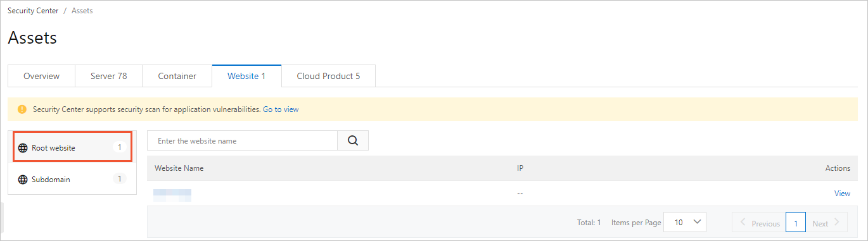This screenshot has height=241, width=868.
Task: Select Root website in the left list
Action: [72, 147]
